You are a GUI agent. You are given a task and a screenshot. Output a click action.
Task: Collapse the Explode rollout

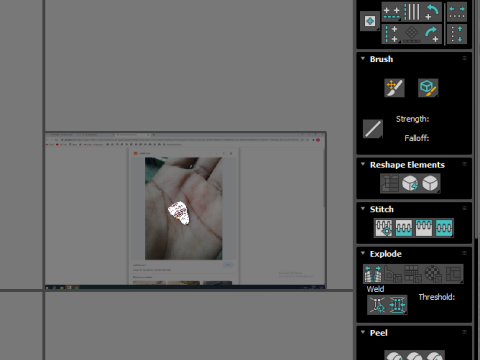(363, 253)
